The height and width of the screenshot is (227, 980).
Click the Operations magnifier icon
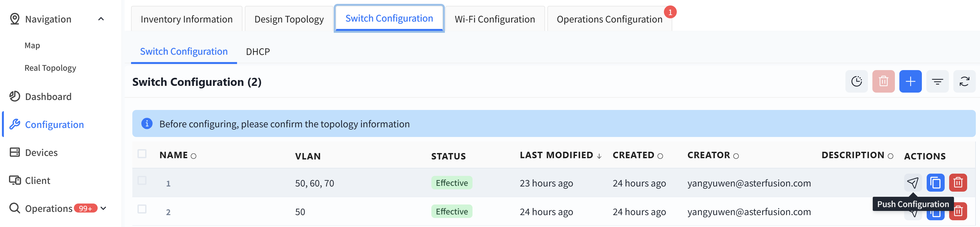pos(15,208)
